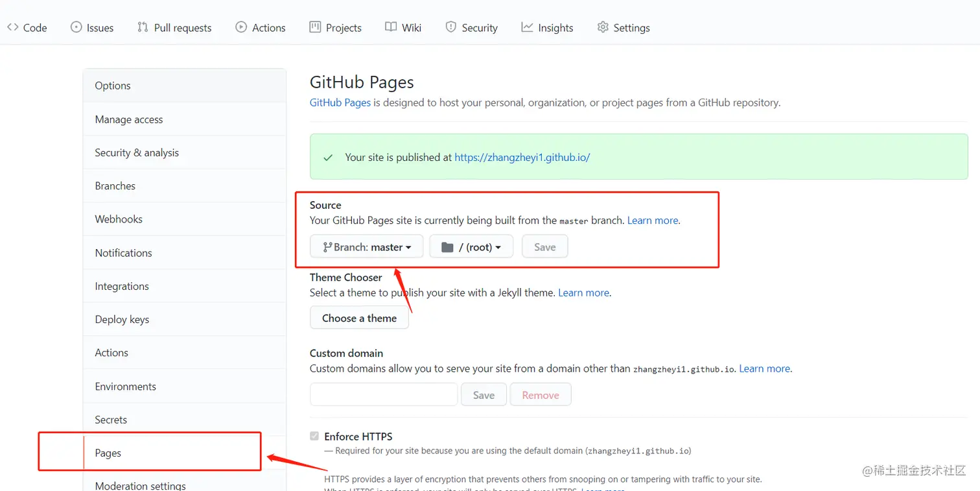980x491 pixels.
Task: Click the Choose a theme button
Action: click(x=360, y=318)
